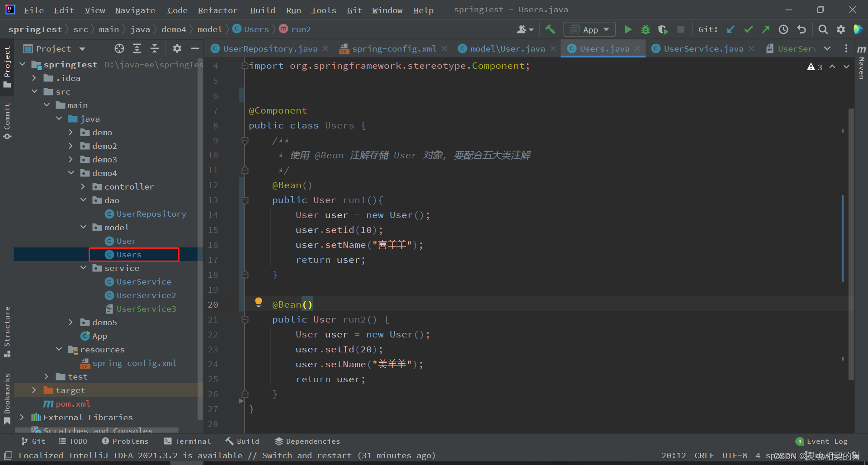
Task: Select UserService2 in project tree
Action: coord(146,295)
